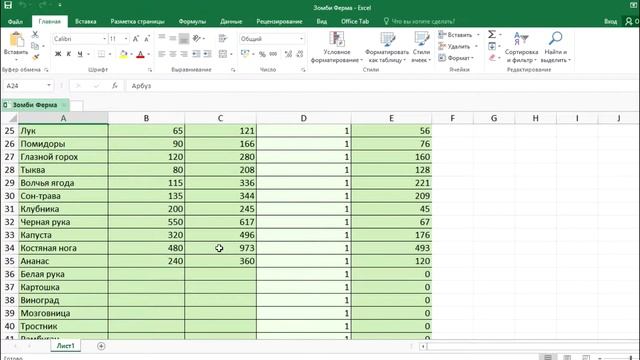This screenshot has width=640, height=360.
Task: Apply thousands separator format (000)
Action: pyautogui.click(x=273, y=54)
